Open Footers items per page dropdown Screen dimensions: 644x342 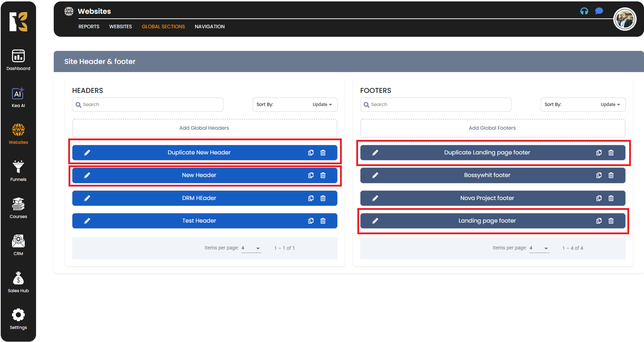[539, 248]
